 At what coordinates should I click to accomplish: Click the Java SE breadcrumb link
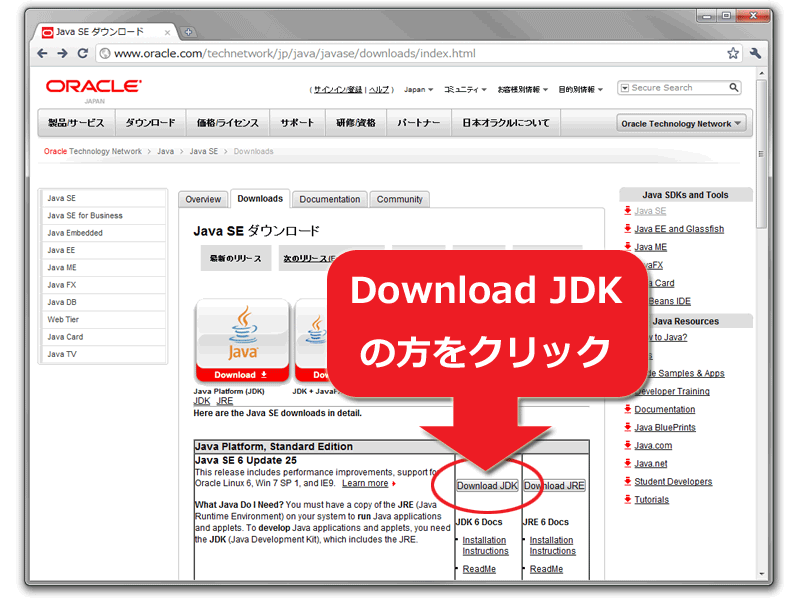tap(204, 152)
